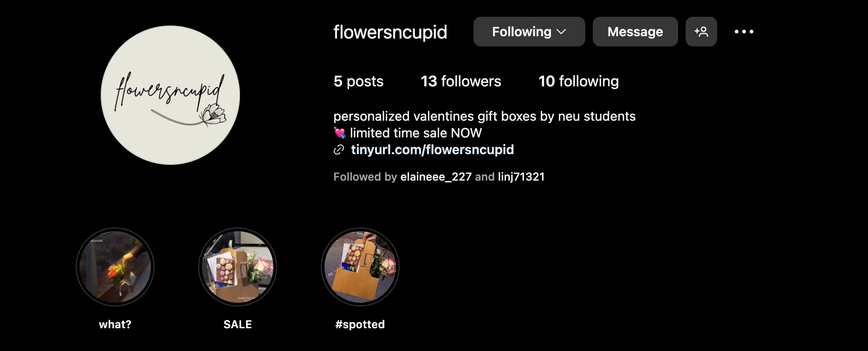Open the flowersncupid profile picture
Viewport: 868px width, 351px height.
[x=170, y=95]
